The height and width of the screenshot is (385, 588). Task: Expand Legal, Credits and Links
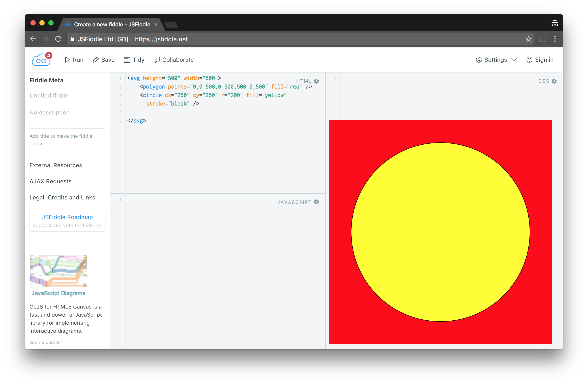tap(62, 197)
